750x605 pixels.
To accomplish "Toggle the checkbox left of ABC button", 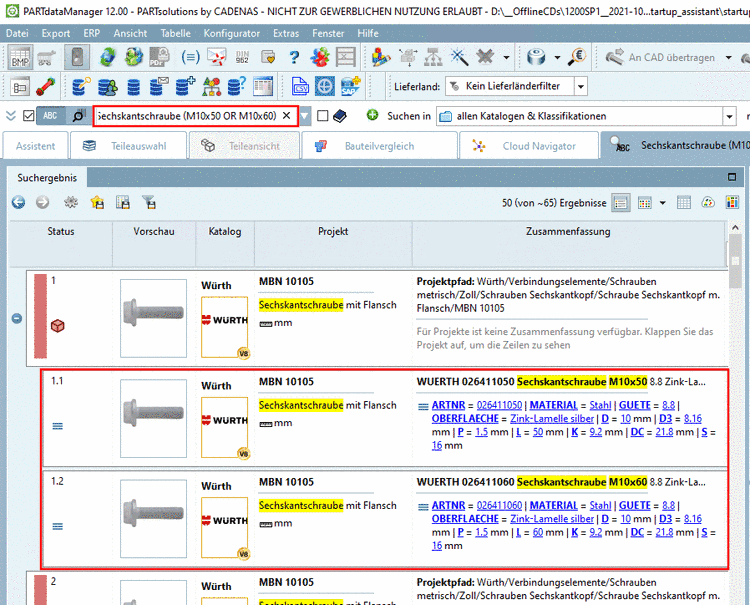I will click(28, 116).
